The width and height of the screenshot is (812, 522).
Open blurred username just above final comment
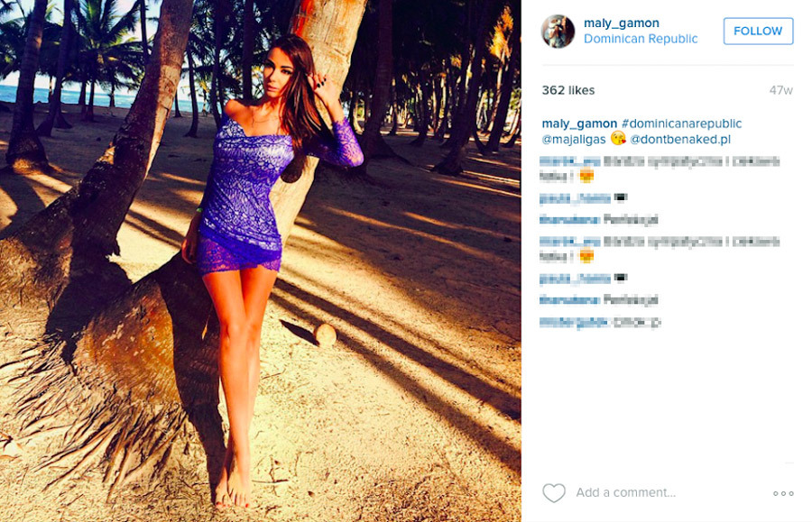[x=569, y=299]
